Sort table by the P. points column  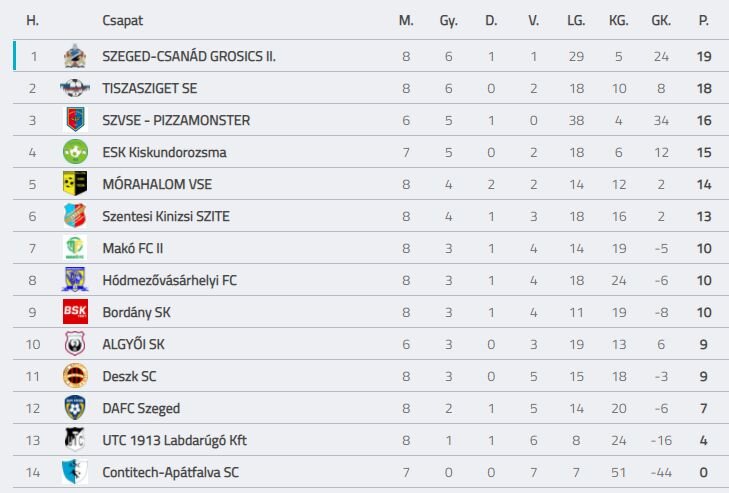click(703, 20)
